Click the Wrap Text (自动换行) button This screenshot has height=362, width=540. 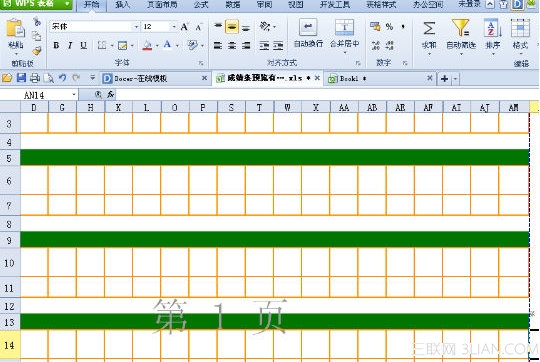pyautogui.click(x=308, y=33)
